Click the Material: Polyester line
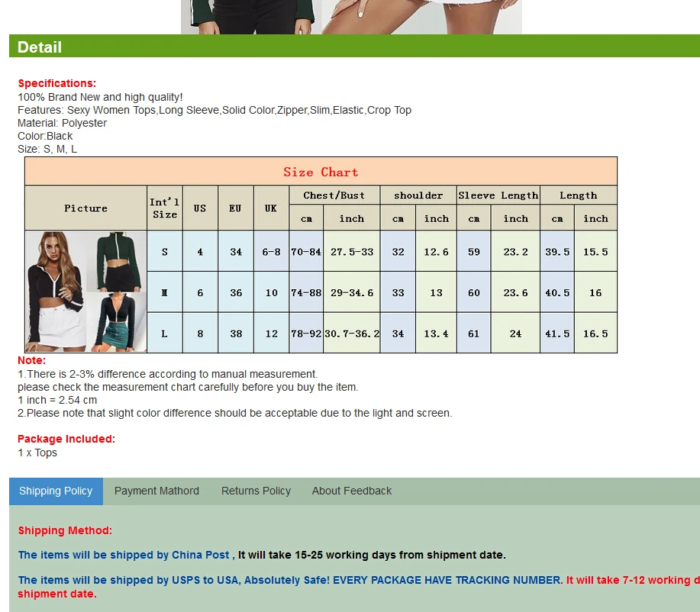Screen dimensions: 700x612 pyautogui.click(x=62, y=123)
